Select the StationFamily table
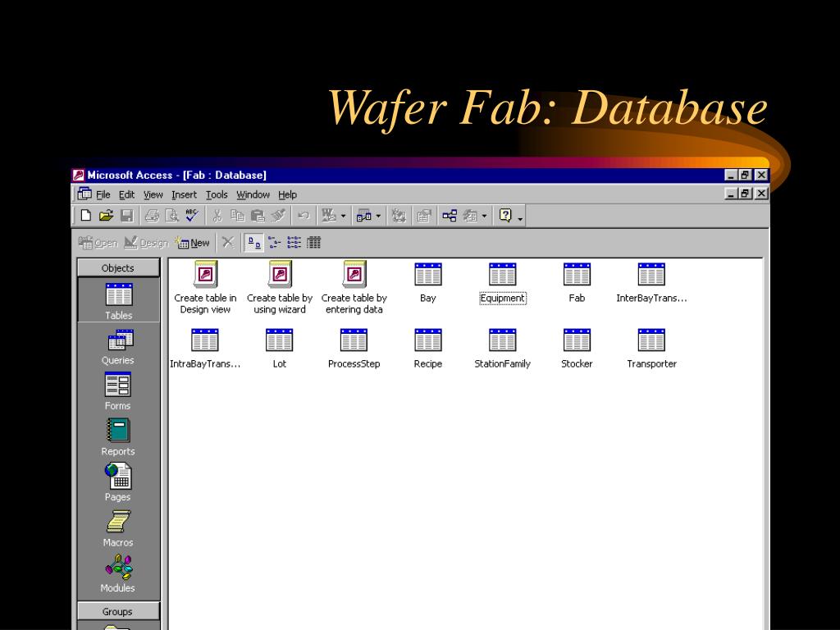This screenshot has height=630, width=840. (503, 349)
